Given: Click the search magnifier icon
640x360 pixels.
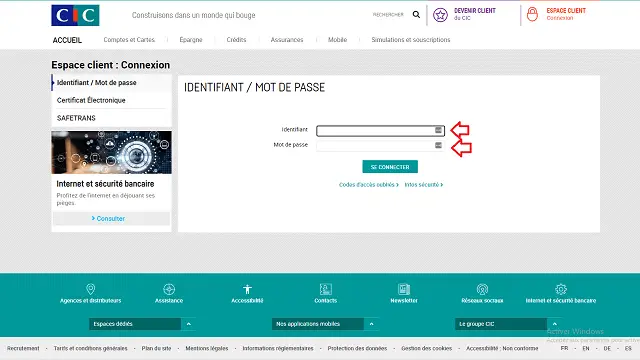Looking at the screenshot, I should pyautogui.click(x=416, y=15).
